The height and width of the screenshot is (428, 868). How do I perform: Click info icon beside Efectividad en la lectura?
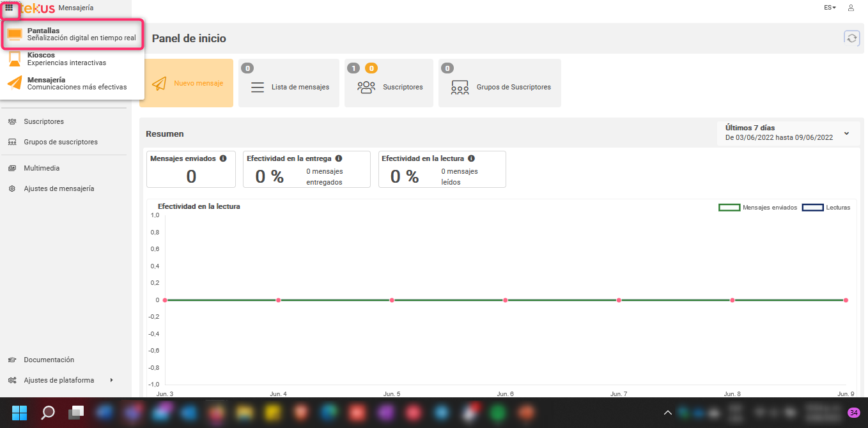(471, 158)
